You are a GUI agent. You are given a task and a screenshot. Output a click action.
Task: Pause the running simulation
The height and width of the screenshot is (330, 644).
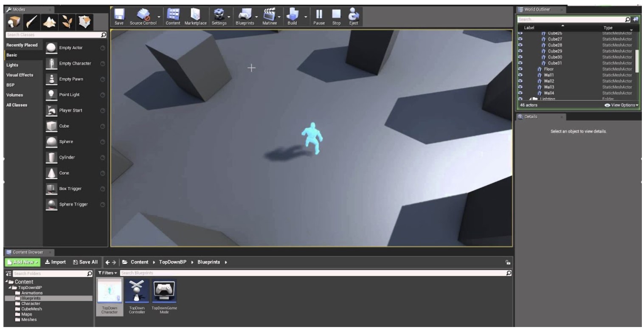tap(319, 17)
